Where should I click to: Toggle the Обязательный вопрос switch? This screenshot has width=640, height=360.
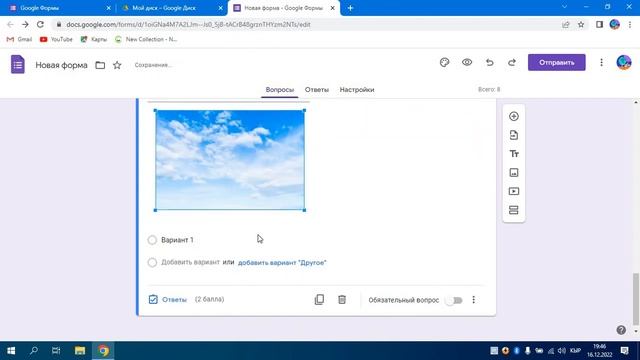(454, 300)
